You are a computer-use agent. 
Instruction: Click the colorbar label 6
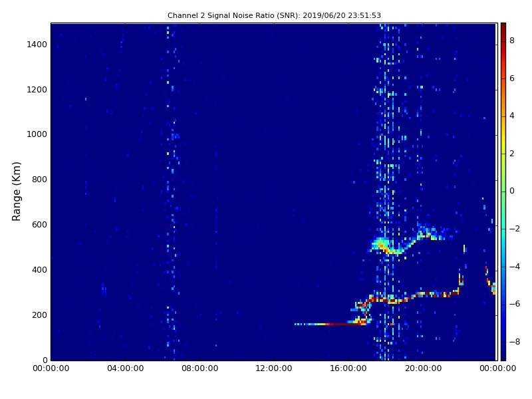click(512, 78)
